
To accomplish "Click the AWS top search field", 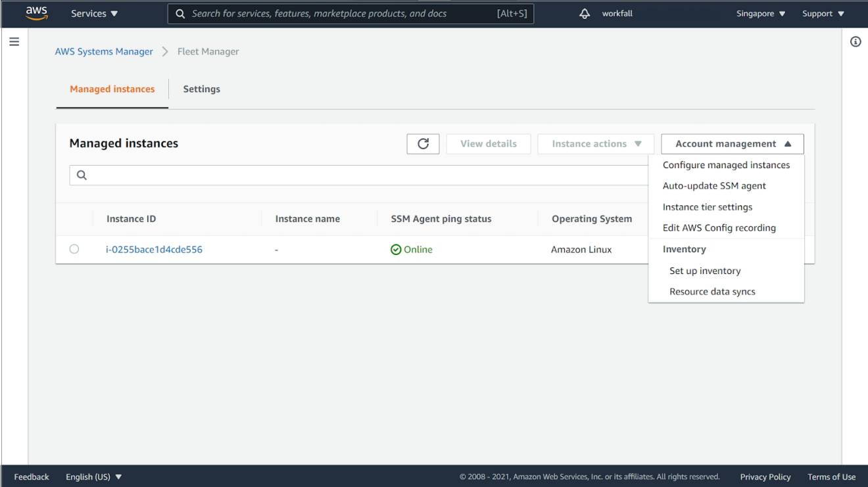I will point(342,14).
